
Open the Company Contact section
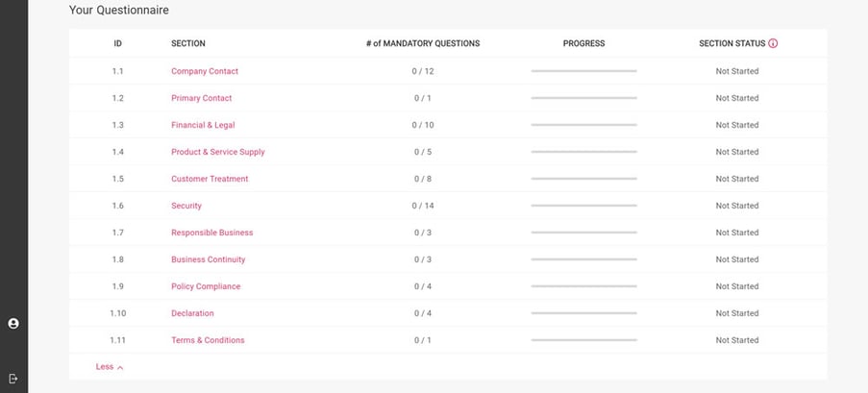[205, 71]
